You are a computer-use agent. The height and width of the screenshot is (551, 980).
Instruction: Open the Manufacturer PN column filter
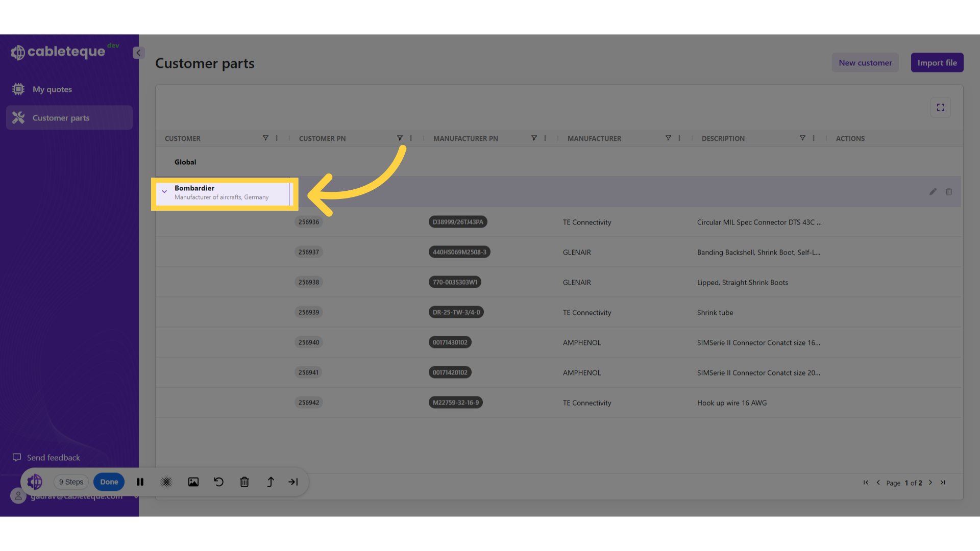pos(534,138)
